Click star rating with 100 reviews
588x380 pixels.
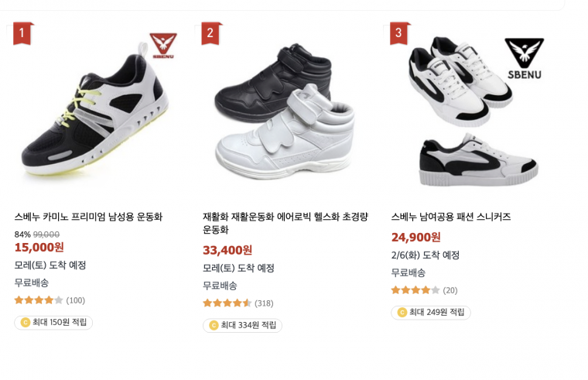point(39,300)
